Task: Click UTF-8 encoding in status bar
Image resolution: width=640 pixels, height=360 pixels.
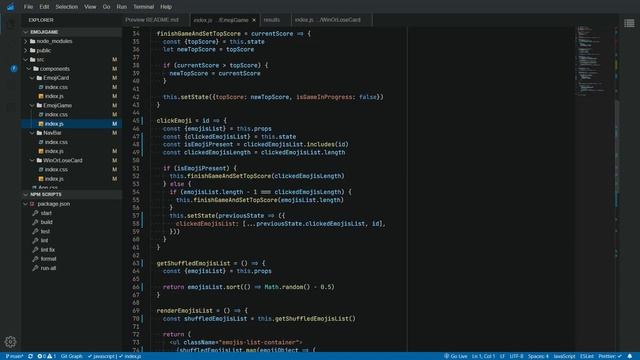Action: tap(516, 356)
